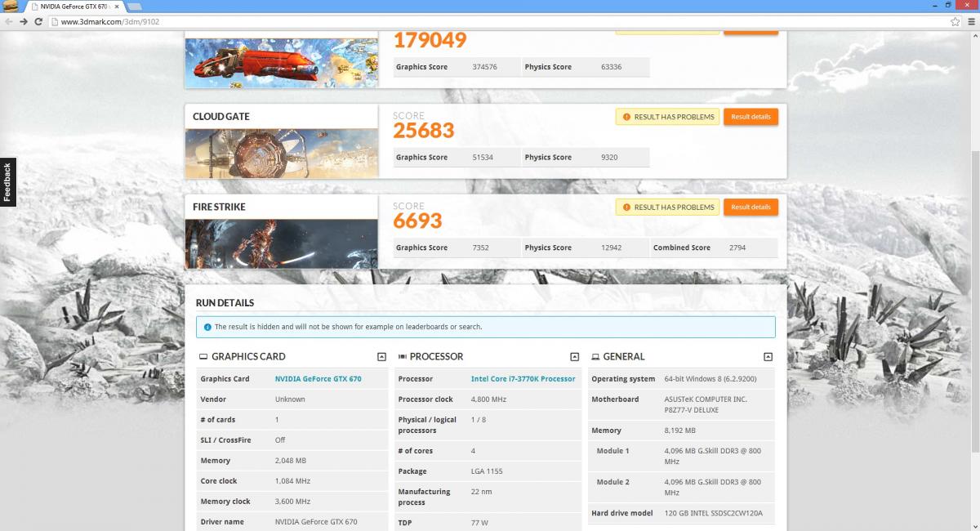Click Cloud Gate result has problems warning

(x=667, y=117)
